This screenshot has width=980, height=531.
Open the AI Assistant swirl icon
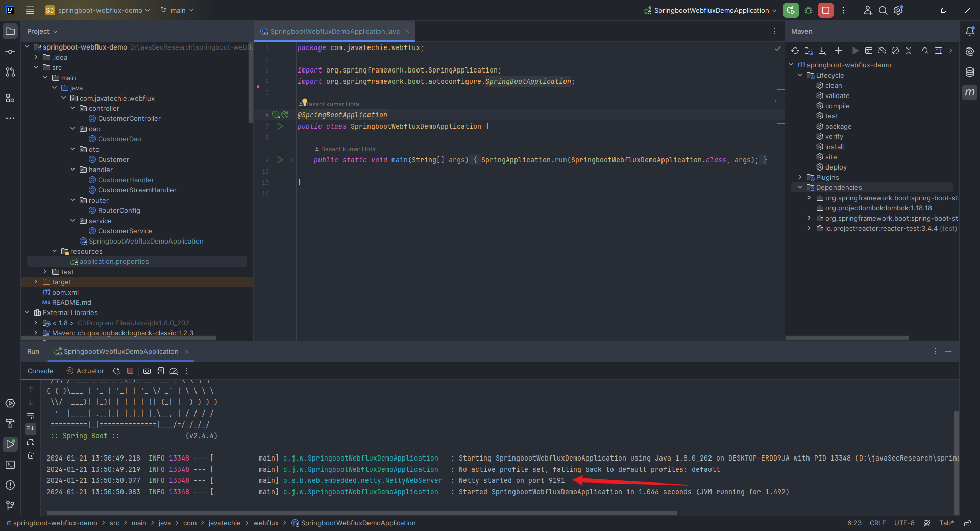click(970, 52)
